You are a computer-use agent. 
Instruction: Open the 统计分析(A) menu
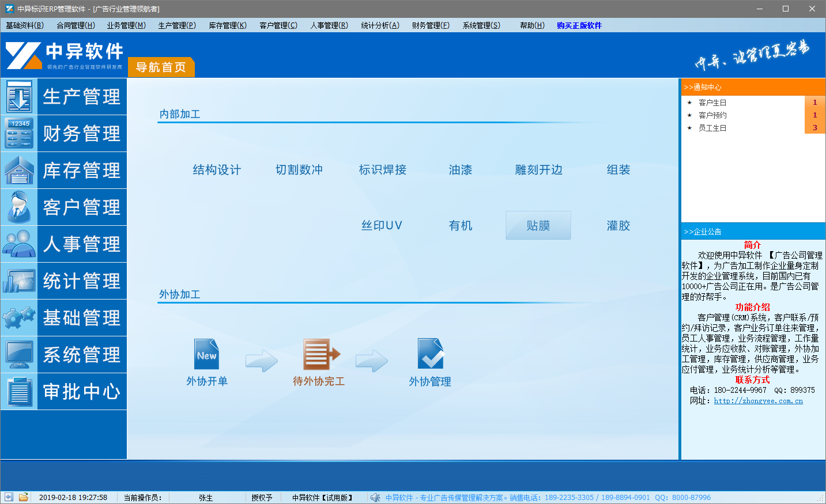pyautogui.click(x=380, y=25)
